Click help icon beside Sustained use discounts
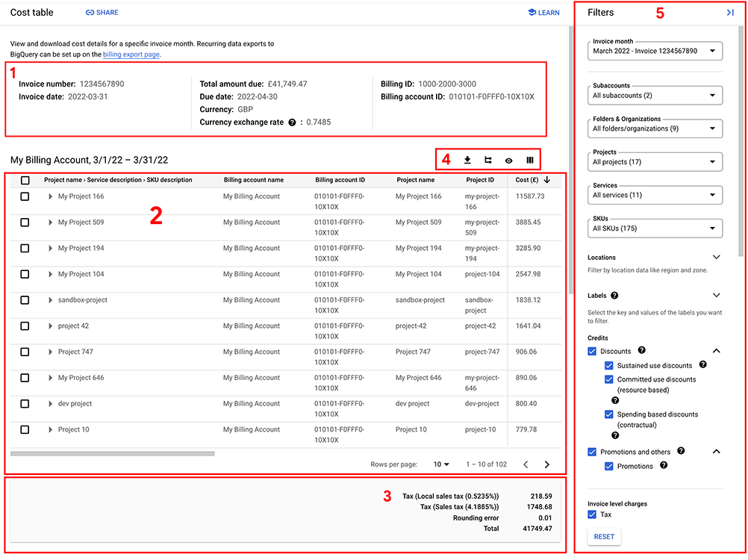 (x=702, y=364)
